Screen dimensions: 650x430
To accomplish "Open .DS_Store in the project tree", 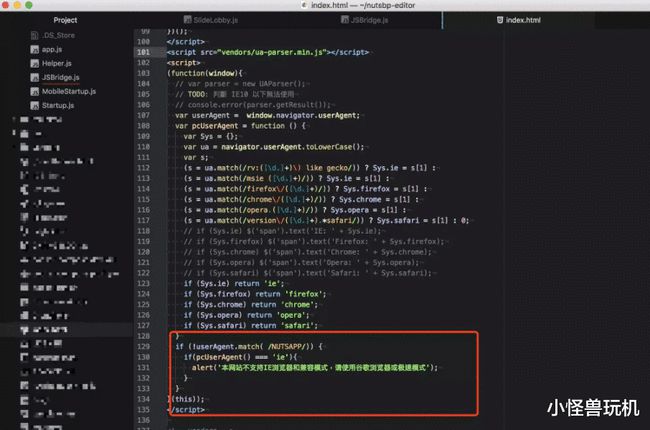I will pyautogui.click(x=58, y=36).
